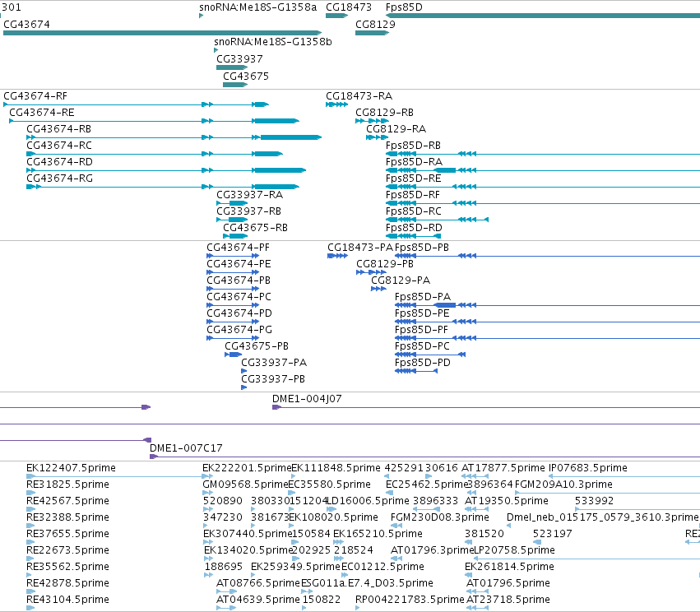700x612 pixels.
Task: Select EST LP20758.5prime
Action: 514,550
